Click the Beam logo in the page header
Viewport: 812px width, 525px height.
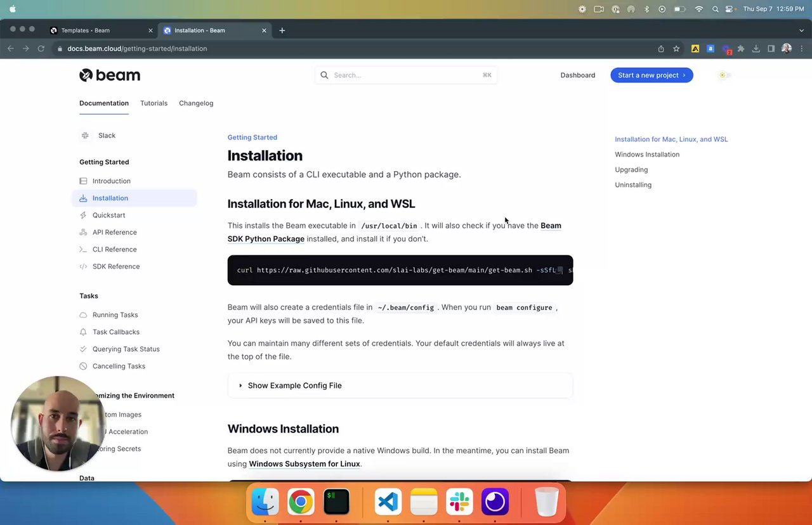point(110,75)
